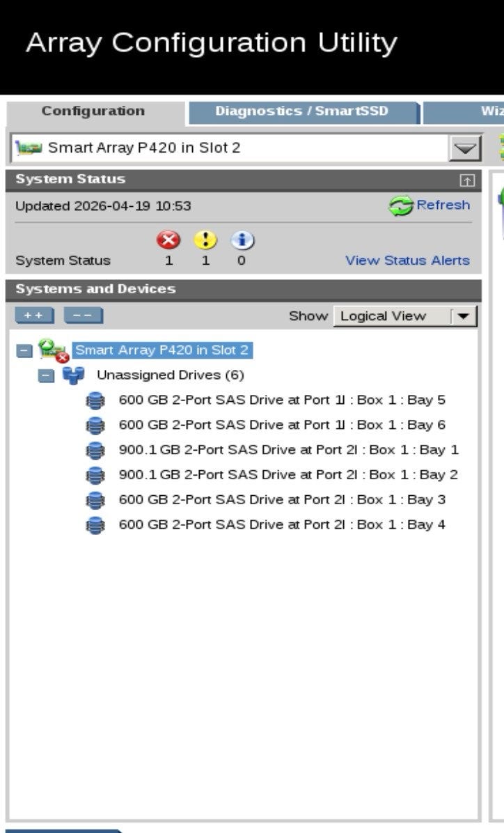Click the critical alert count 1

pos(169,260)
